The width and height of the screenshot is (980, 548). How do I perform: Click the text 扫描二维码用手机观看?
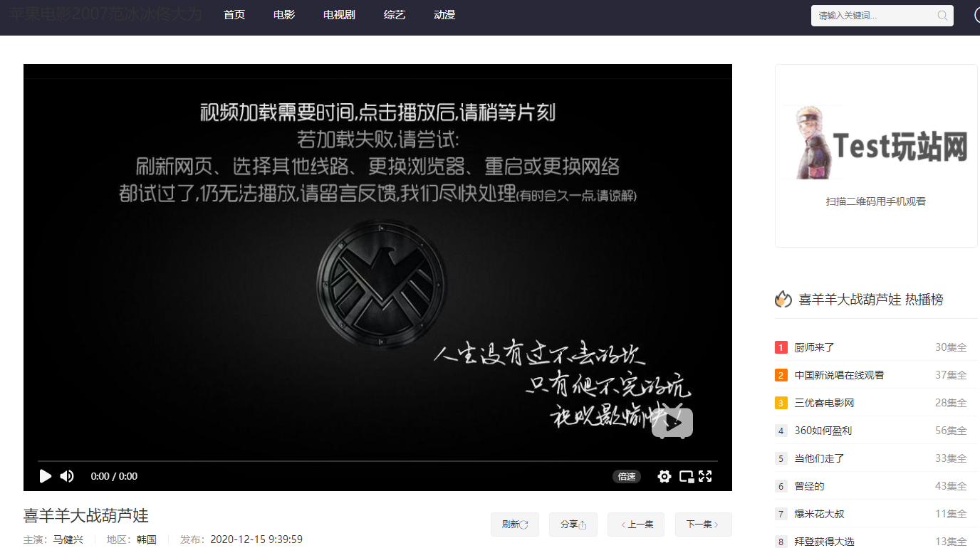(876, 201)
